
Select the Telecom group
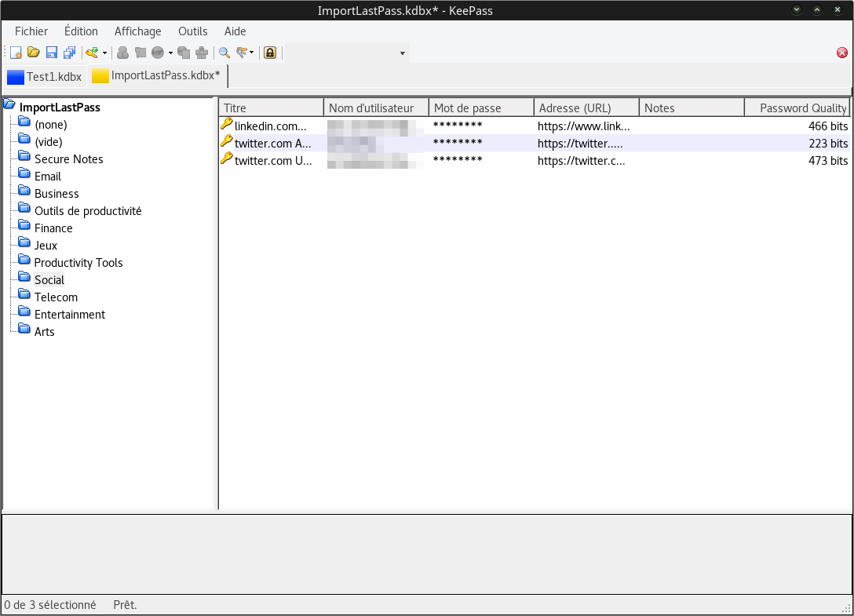[x=56, y=297]
